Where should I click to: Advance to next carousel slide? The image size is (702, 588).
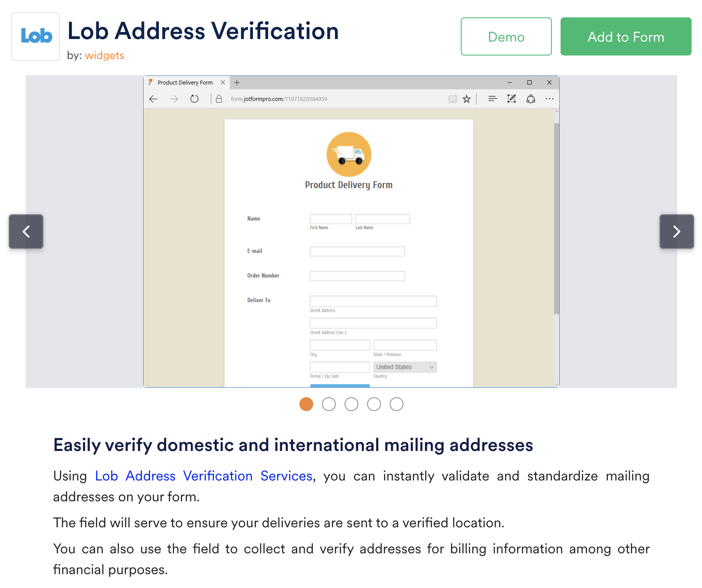click(x=676, y=232)
